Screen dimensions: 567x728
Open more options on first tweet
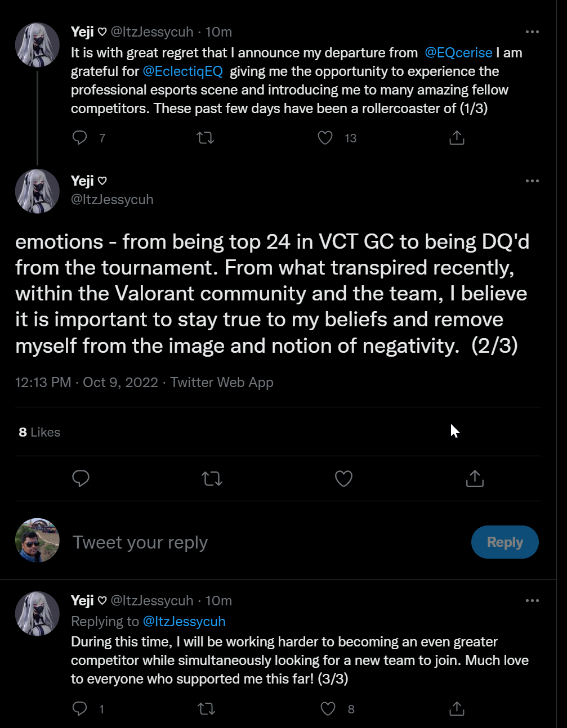coord(532,32)
